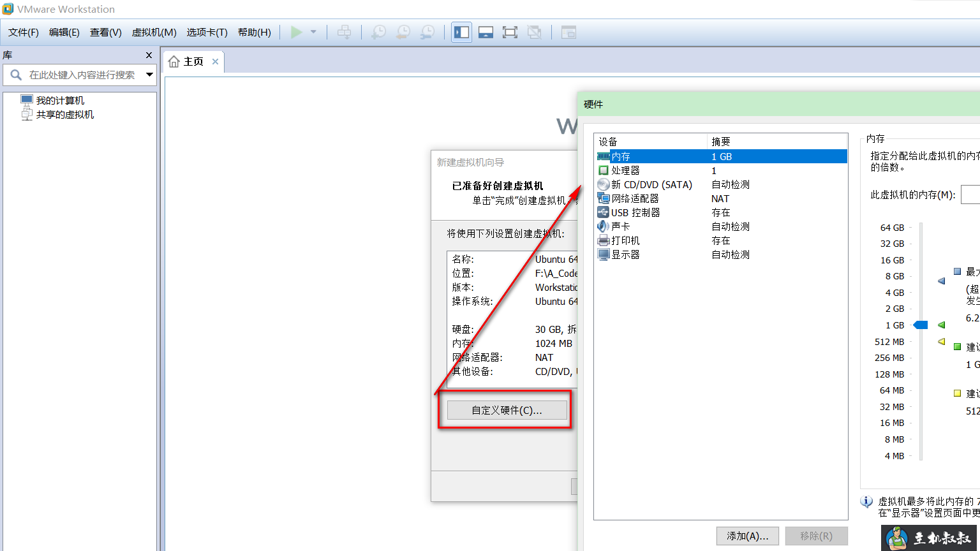This screenshot has width=980, height=551.
Task: Click the sound card speaker icon
Action: (x=603, y=226)
